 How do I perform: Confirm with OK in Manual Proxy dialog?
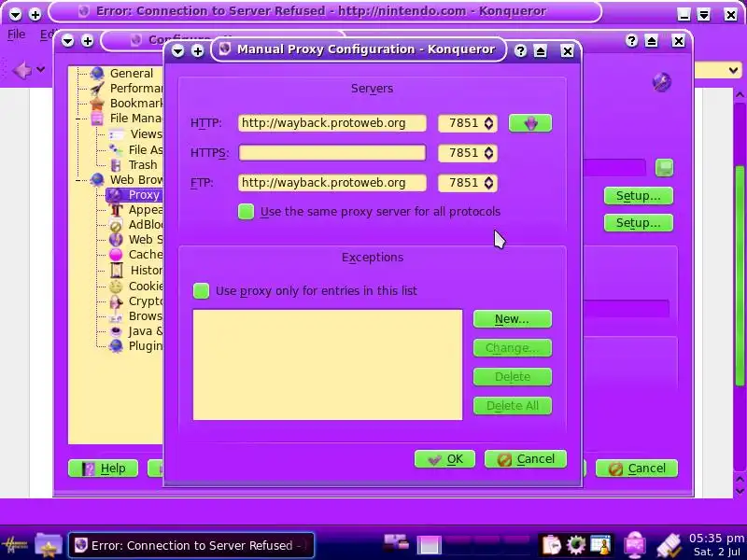click(x=444, y=459)
